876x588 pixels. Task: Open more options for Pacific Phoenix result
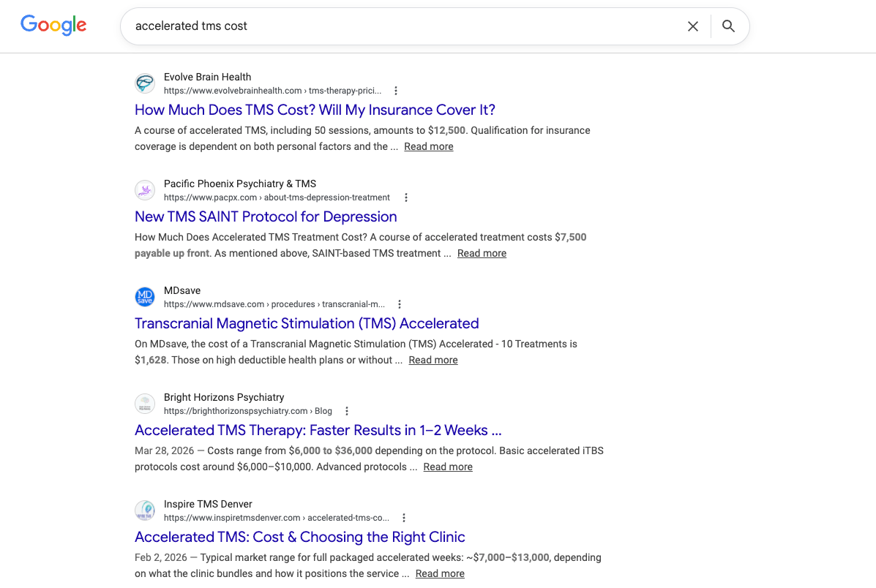tap(406, 197)
